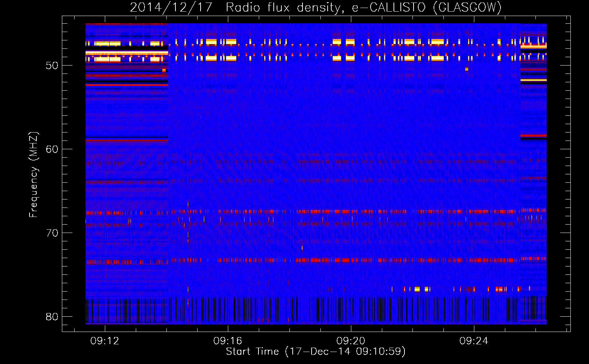Viewport: 589px width, 364px height.
Task: Click the 70 frequency tick label
Action: (52, 233)
